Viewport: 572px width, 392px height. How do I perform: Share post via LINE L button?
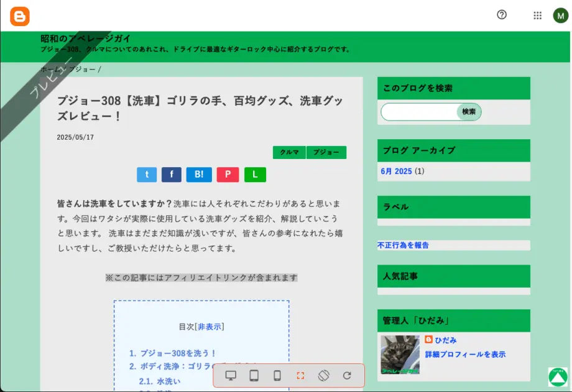(x=255, y=175)
